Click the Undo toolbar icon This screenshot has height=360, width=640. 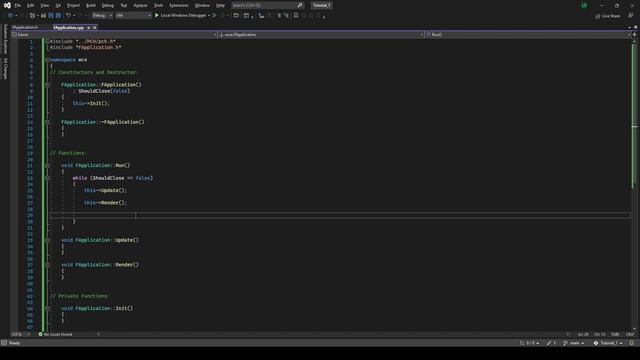[x=68, y=16]
